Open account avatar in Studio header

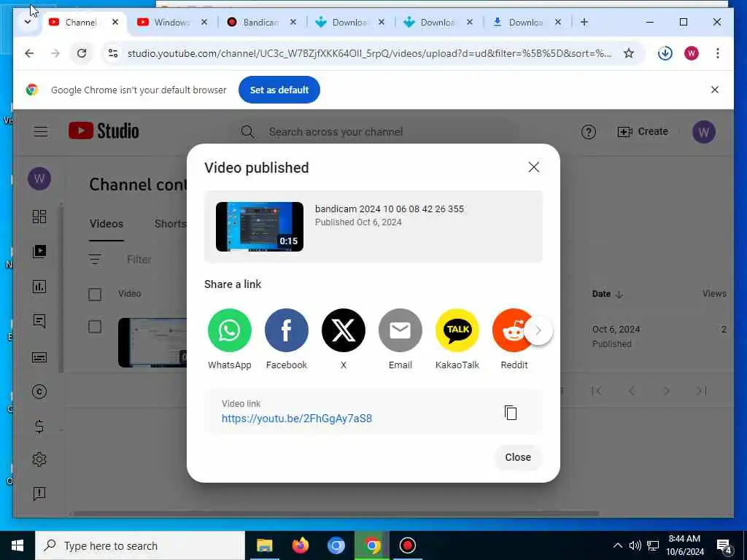pos(704,132)
